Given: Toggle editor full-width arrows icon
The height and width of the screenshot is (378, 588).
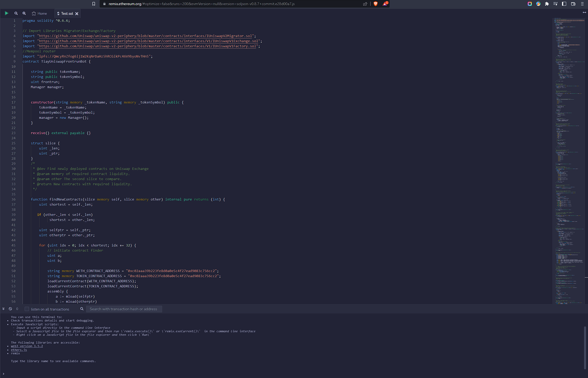Looking at the screenshot, I should tap(584, 12).
